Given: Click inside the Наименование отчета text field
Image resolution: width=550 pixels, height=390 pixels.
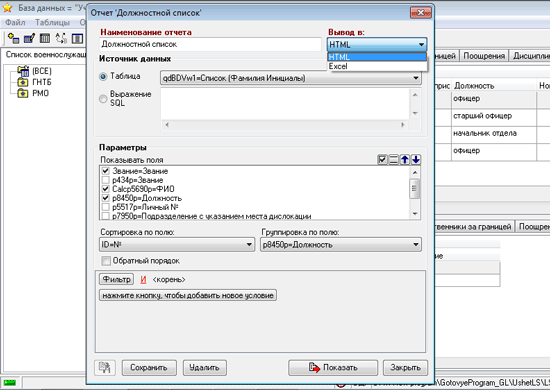Looking at the screenshot, I should coord(210,45).
